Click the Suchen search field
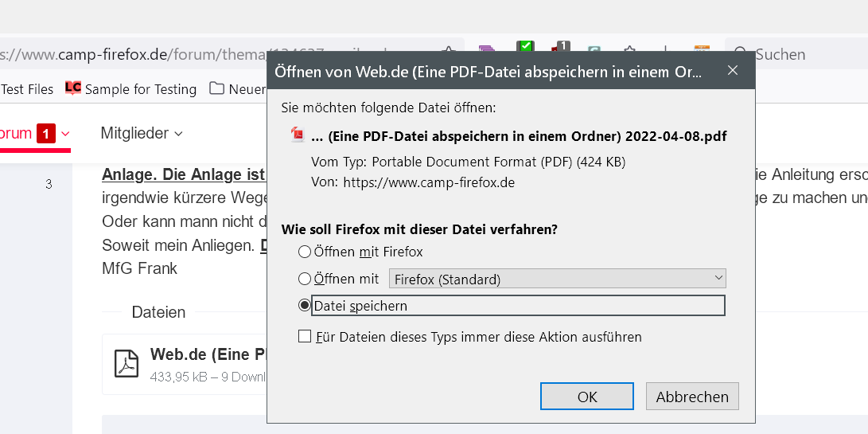 804,55
